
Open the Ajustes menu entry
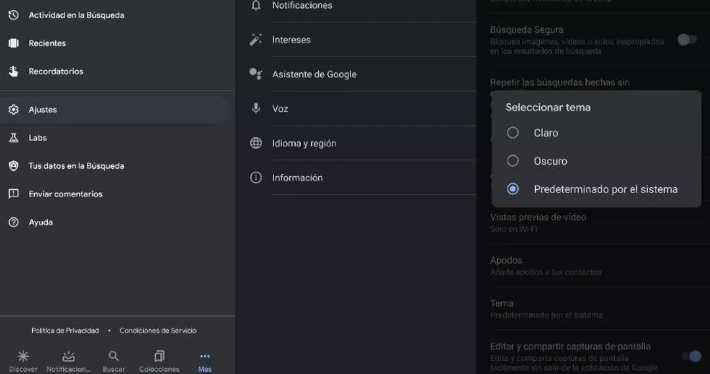coord(115,110)
